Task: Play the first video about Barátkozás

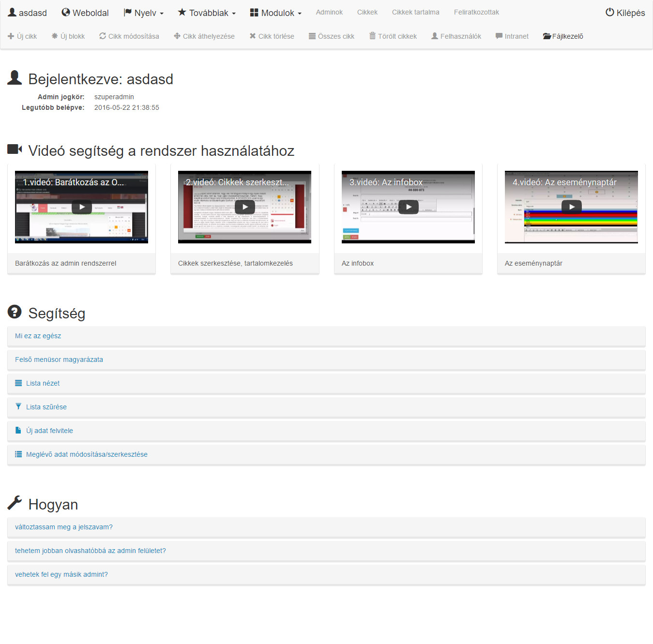Action: [x=82, y=207]
